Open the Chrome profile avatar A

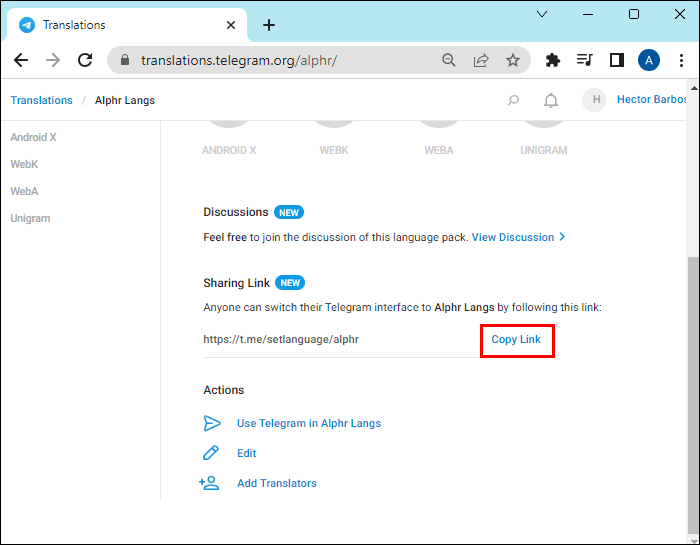(x=649, y=60)
